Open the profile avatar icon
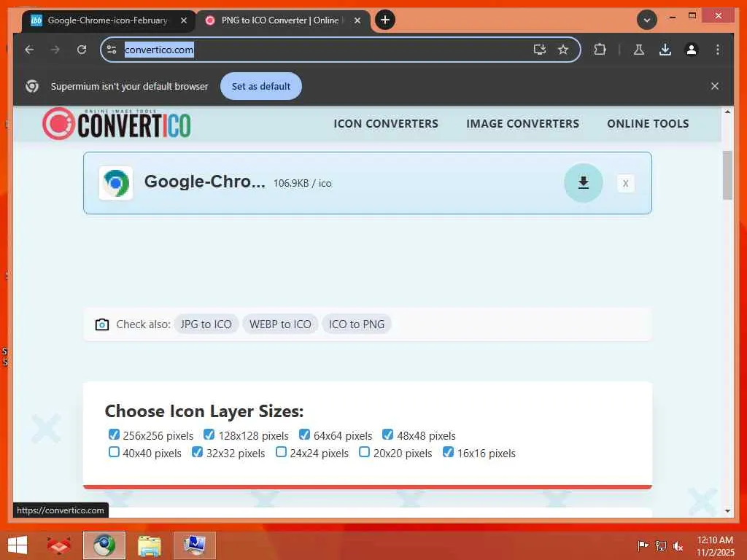This screenshot has width=747, height=560. [692, 50]
